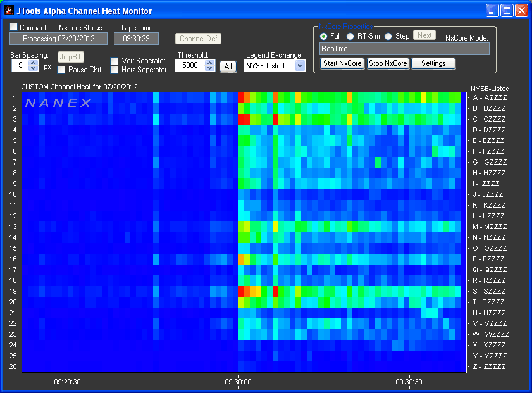Click the JTools app icon in title bar
This screenshot has width=532, height=393.
(8, 10)
